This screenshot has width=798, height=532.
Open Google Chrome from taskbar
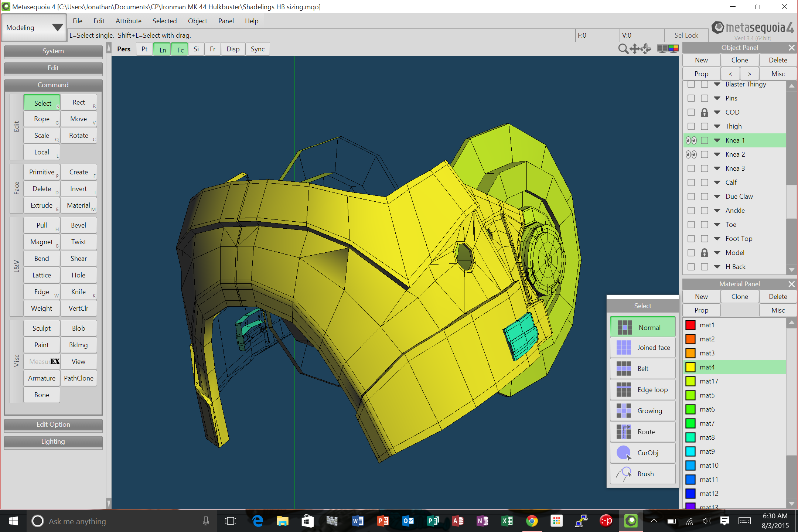(532, 521)
